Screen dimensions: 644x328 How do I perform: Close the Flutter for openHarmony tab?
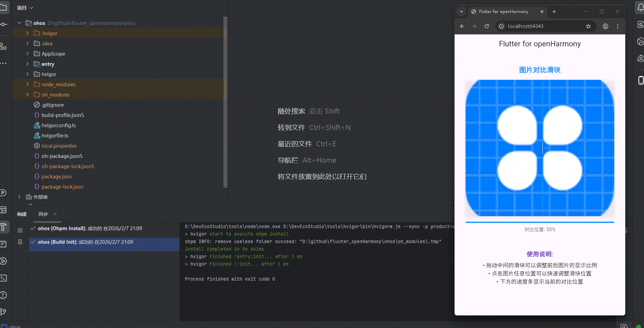[x=542, y=12]
